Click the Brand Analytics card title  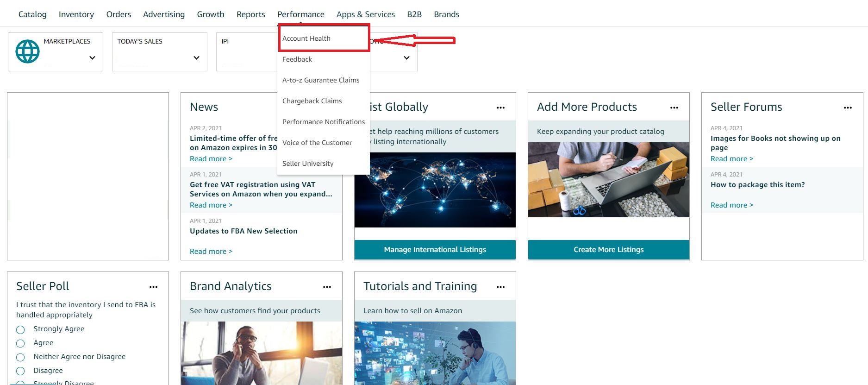231,286
